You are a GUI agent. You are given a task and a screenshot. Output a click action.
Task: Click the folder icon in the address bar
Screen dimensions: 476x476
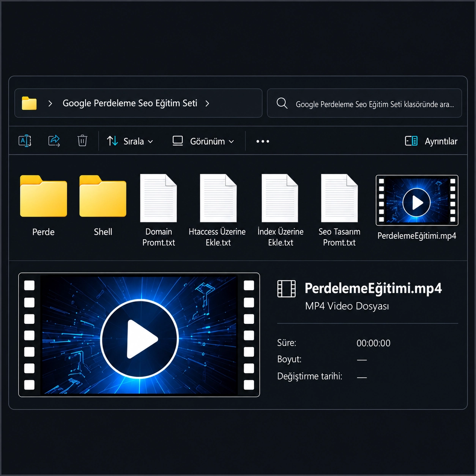click(29, 103)
